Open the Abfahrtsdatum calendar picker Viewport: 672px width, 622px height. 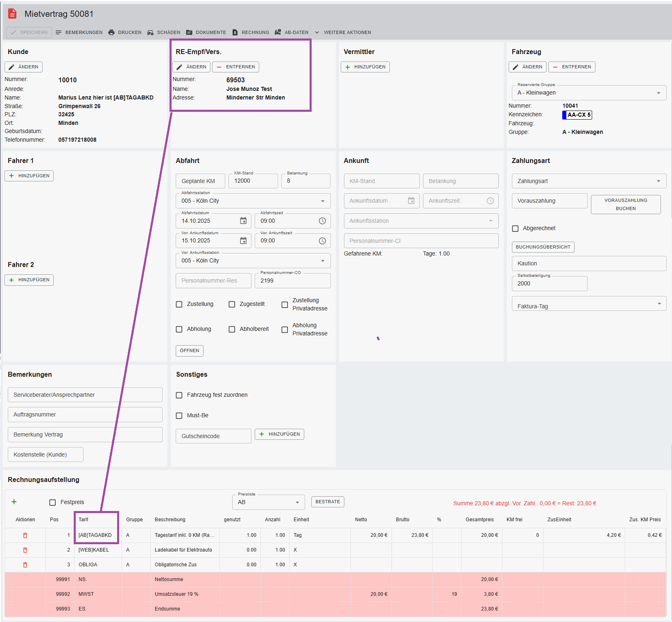tap(243, 221)
